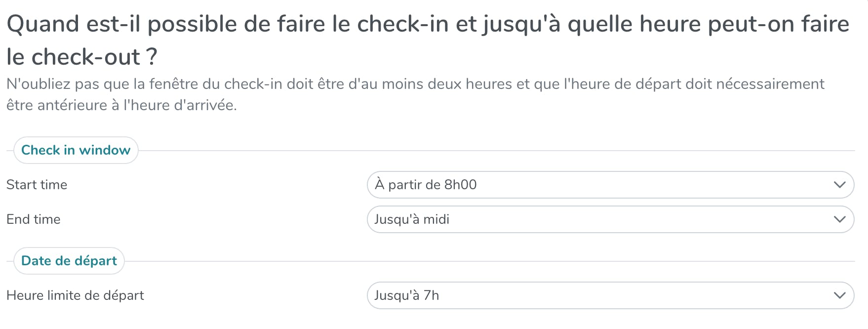
Task: Click the "End time" field label
Action: point(34,219)
